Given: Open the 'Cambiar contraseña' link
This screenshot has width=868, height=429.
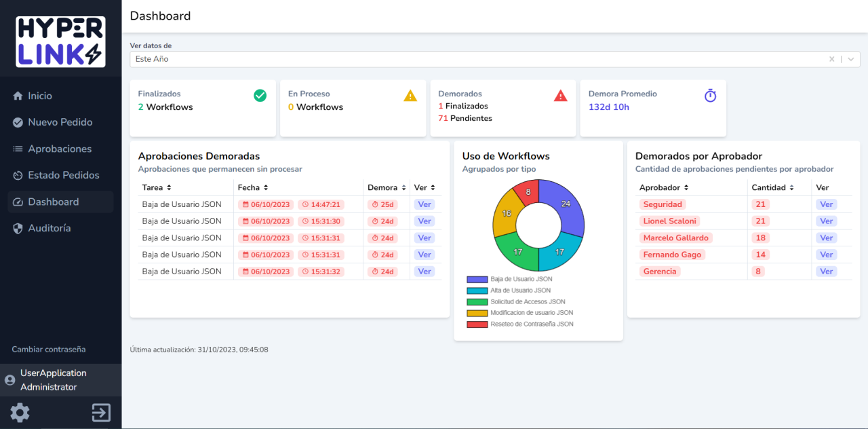Looking at the screenshot, I should [x=49, y=349].
